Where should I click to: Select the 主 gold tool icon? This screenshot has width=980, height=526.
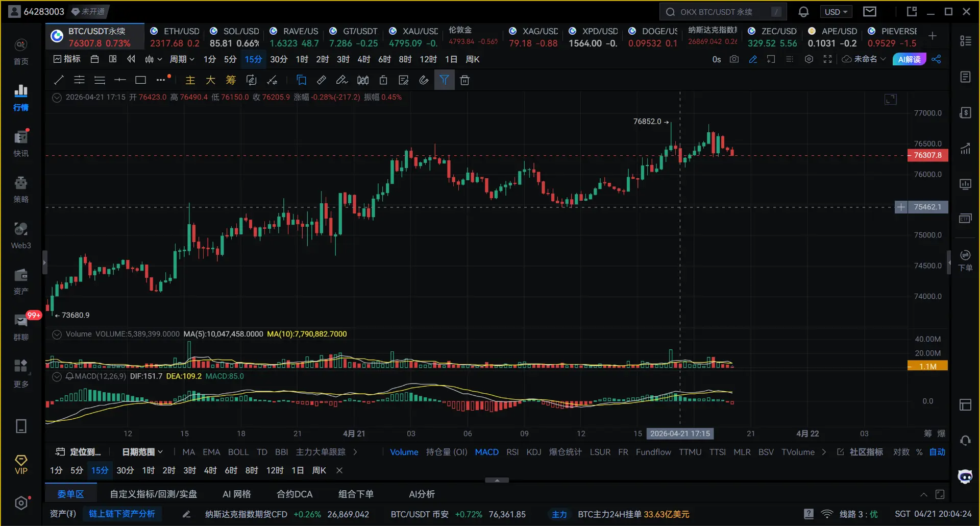click(190, 80)
